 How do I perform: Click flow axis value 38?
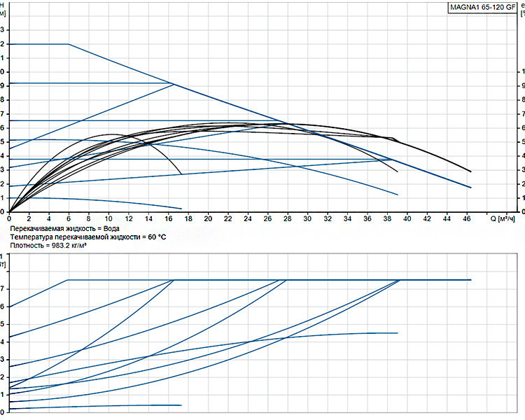[387, 218]
